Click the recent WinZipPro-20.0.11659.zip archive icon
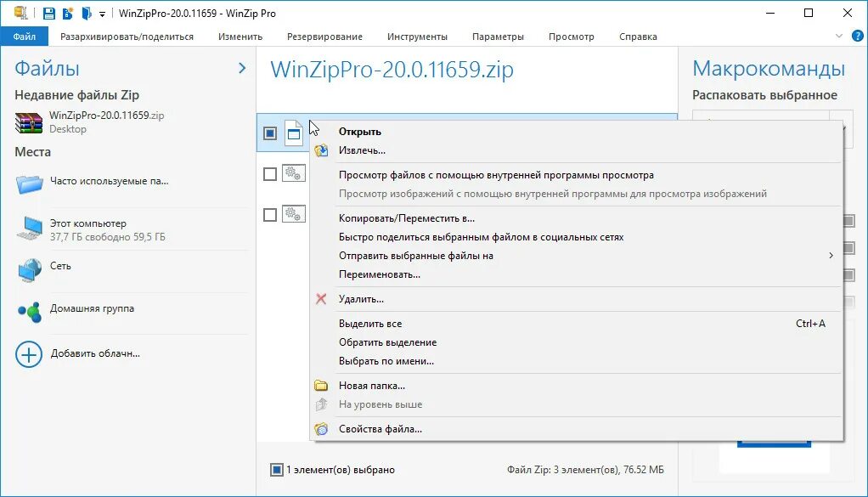This screenshot has width=868, height=497. [29, 122]
